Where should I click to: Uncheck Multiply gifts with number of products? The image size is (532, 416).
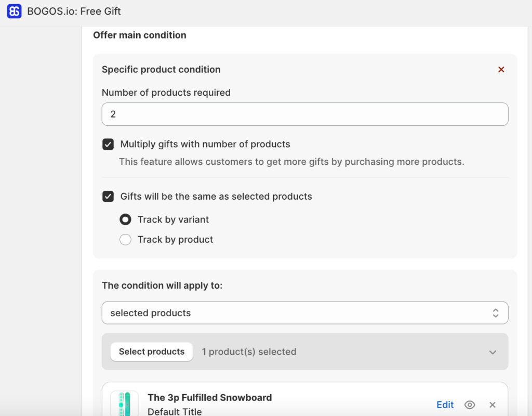click(x=108, y=145)
